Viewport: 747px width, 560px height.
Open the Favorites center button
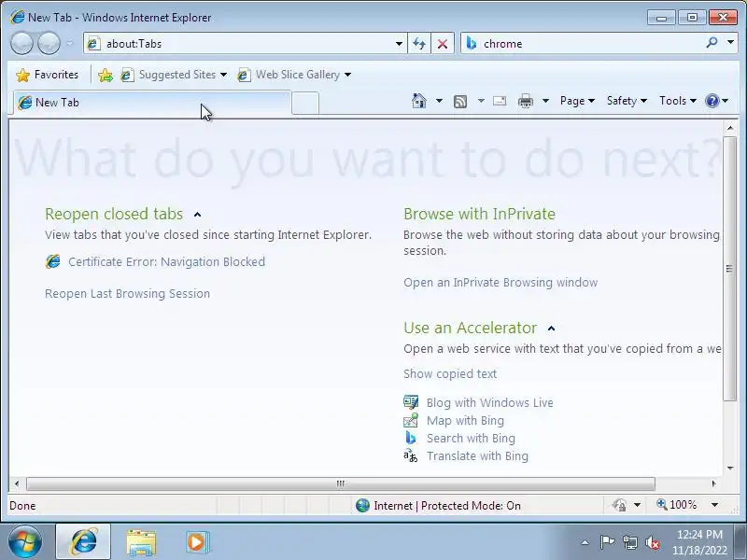(x=47, y=75)
